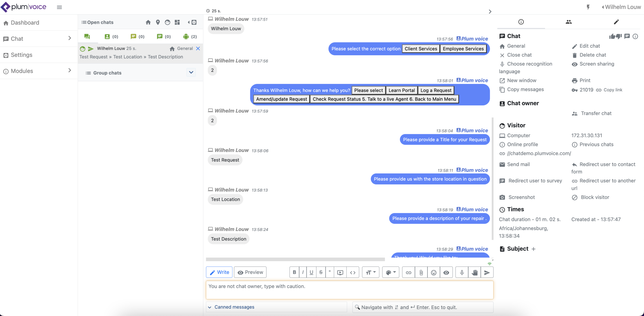
Task: Click the visitor profile icon
Action: click(x=568, y=22)
